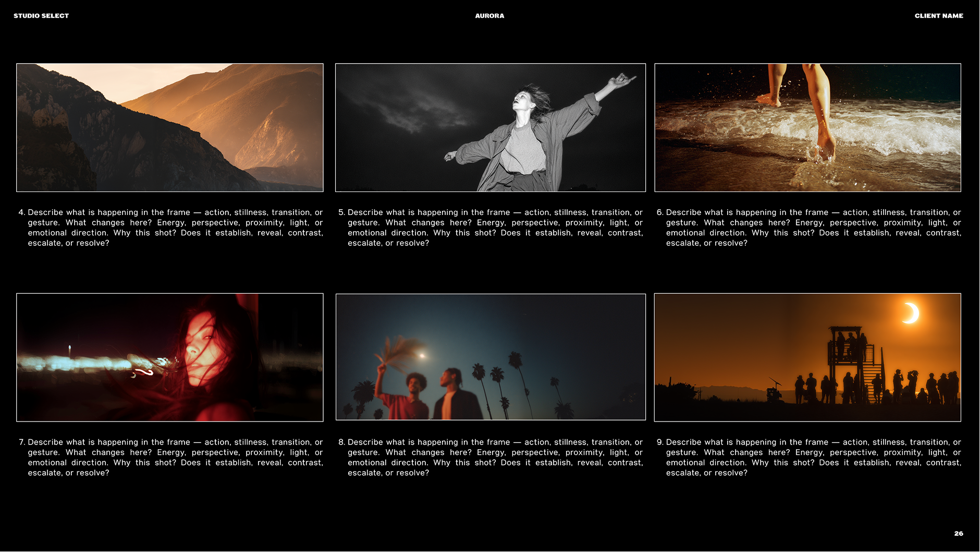Click page number 26 at bottom right
The width and height of the screenshot is (980, 552).
958,533
